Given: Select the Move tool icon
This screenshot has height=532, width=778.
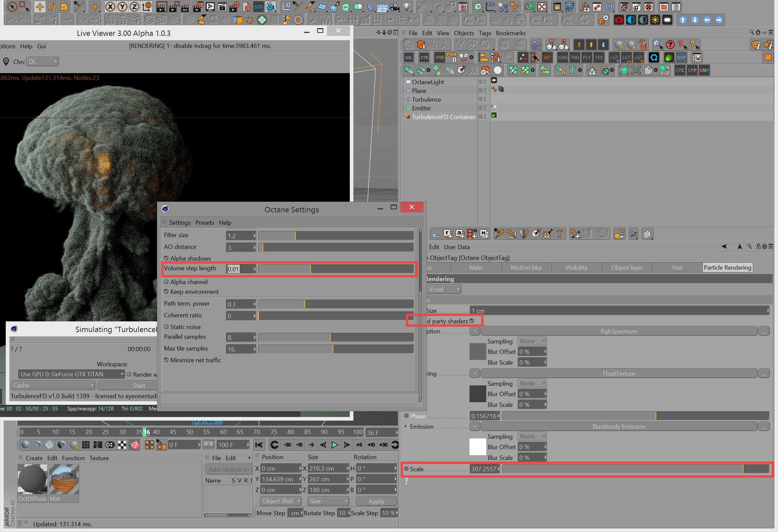Looking at the screenshot, I should [40, 7].
